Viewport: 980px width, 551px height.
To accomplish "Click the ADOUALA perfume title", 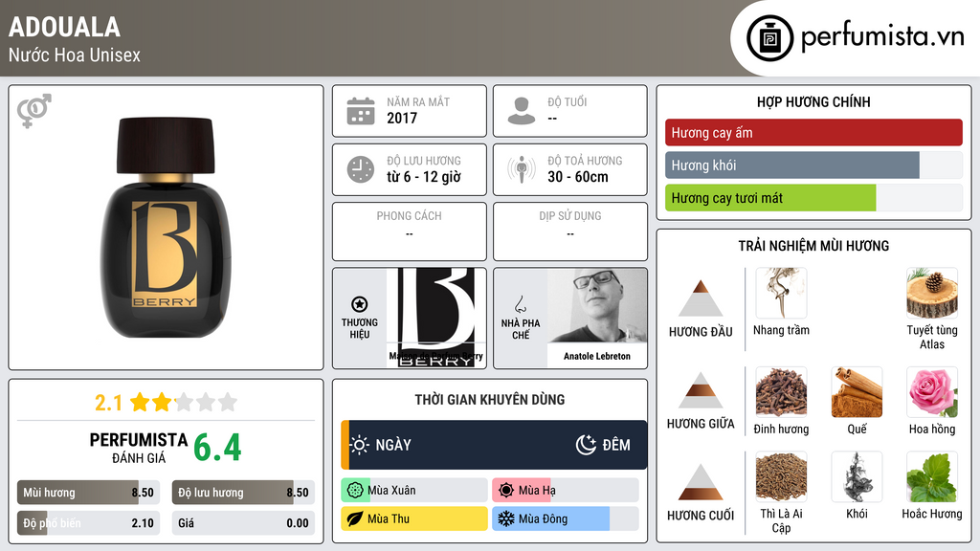I will [x=64, y=27].
